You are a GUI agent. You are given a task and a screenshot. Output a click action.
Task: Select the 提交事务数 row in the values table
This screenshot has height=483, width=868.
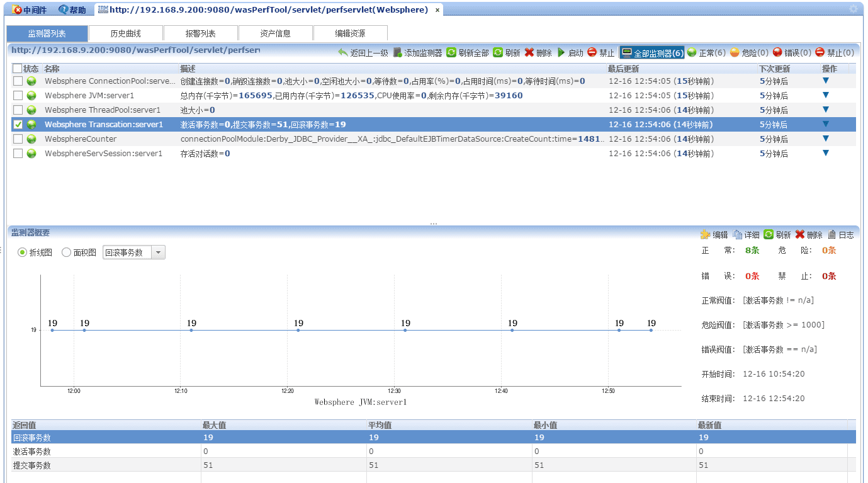point(434,465)
